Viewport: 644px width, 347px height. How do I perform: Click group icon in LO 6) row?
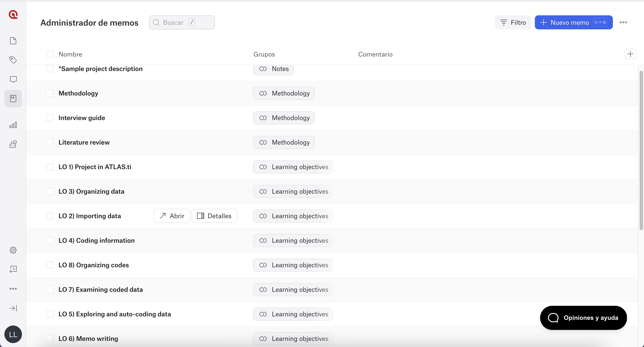pos(263,339)
